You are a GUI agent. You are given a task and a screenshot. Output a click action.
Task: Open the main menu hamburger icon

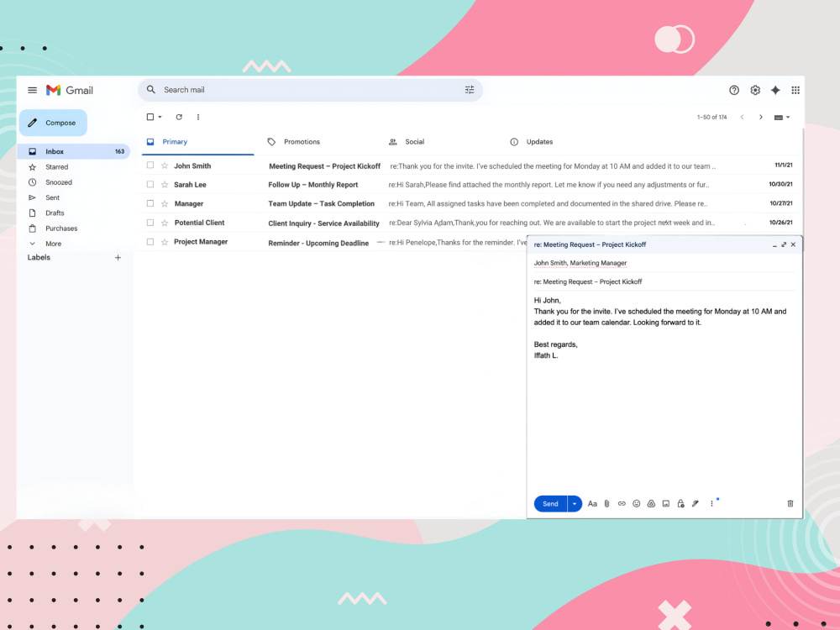pyautogui.click(x=32, y=90)
